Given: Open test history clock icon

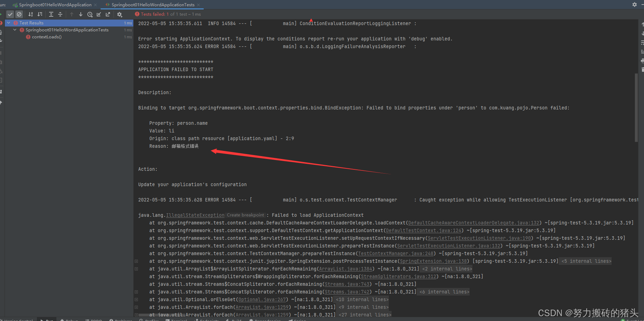Looking at the screenshot, I should tap(90, 14).
